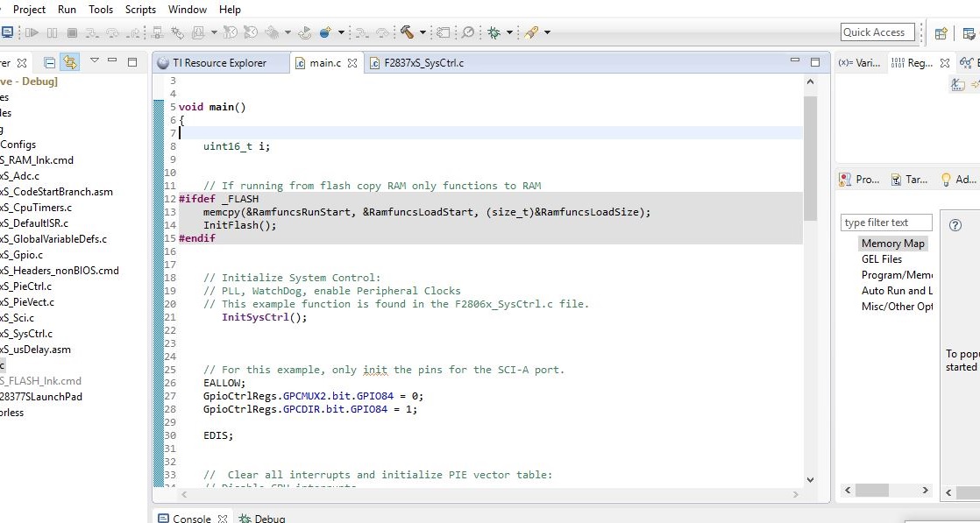Image resolution: width=980 pixels, height=523 pixels.
Task: Select GEL Files in settings list
Action: tap(882, 258)
